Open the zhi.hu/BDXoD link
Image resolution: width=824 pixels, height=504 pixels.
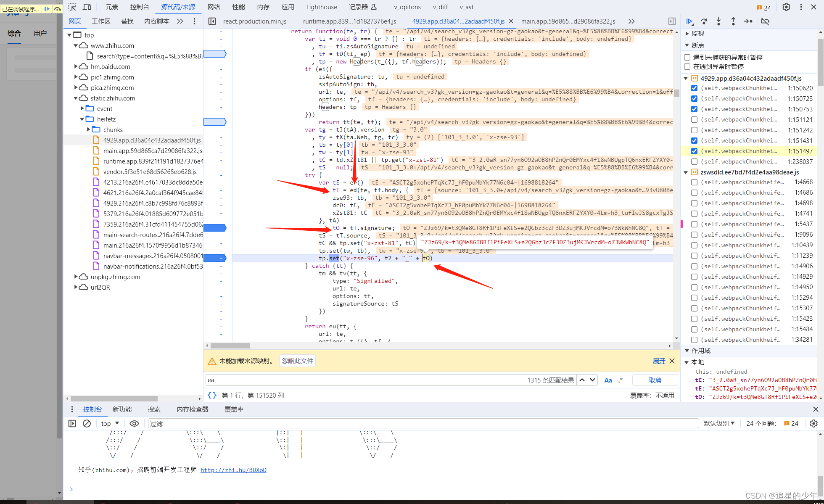pos(233,470)
